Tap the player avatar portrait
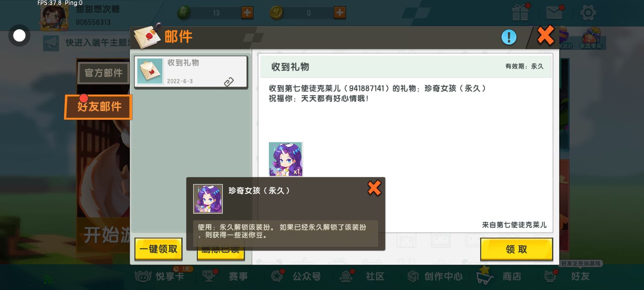The width and height of the screenshot is (644, 290). [x=54, y=17]
